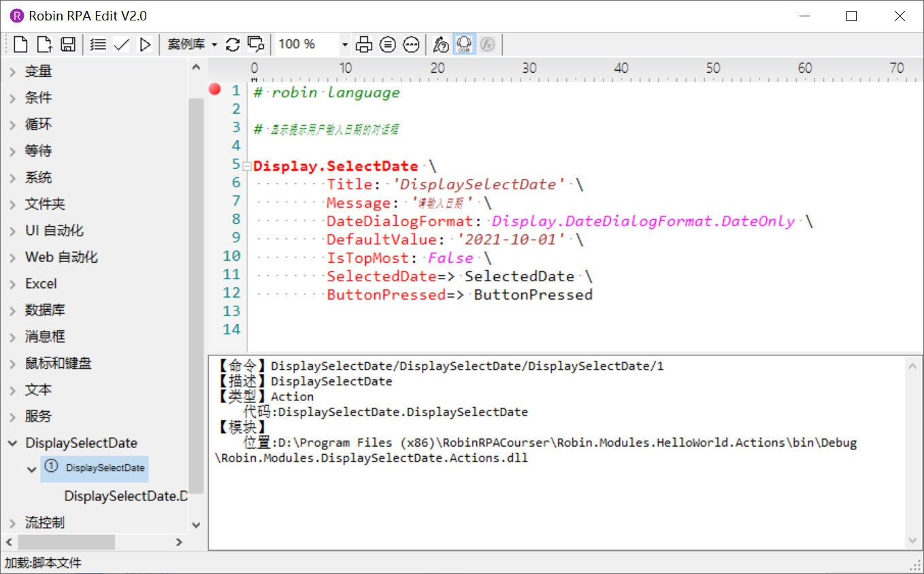Click the tree panel vertical scrollbar thumb
Image resolution: width=924 pixels, height=574 pixels.
tap(196, 295)
